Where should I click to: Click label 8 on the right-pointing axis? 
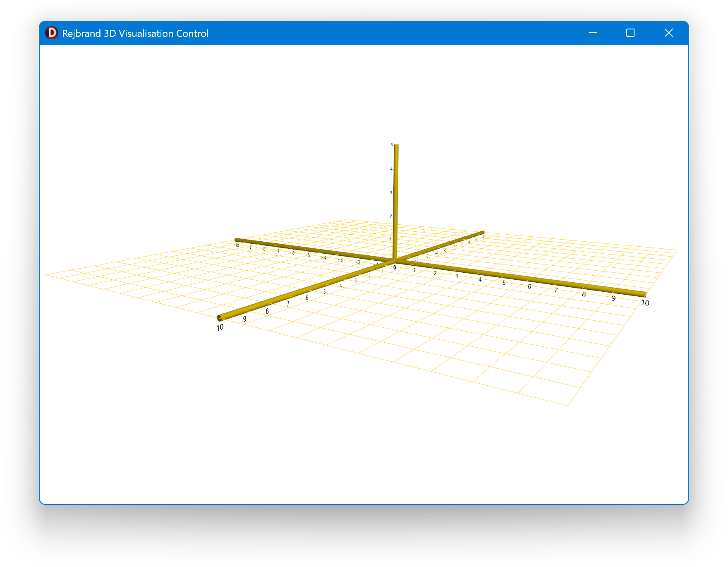584,294
